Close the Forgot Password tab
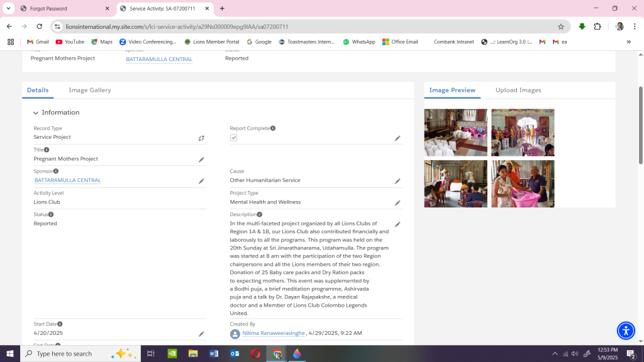 coord(107,9)
